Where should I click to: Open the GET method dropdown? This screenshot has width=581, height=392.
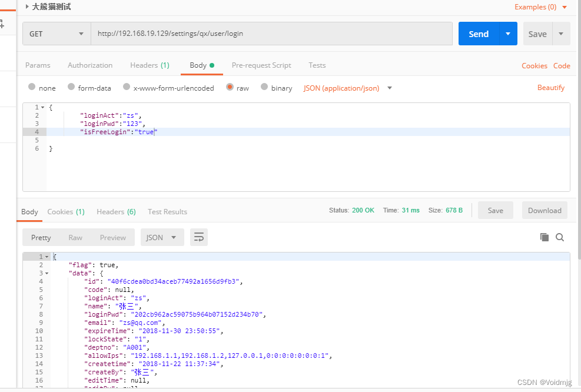(x=57, y=34)
